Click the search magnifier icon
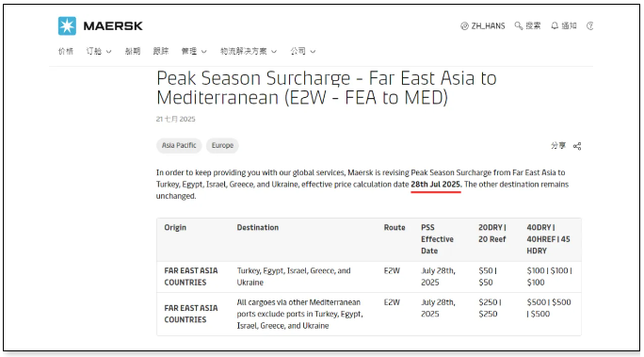This screenshot has width=644, height=357. [x=519, y=25]
